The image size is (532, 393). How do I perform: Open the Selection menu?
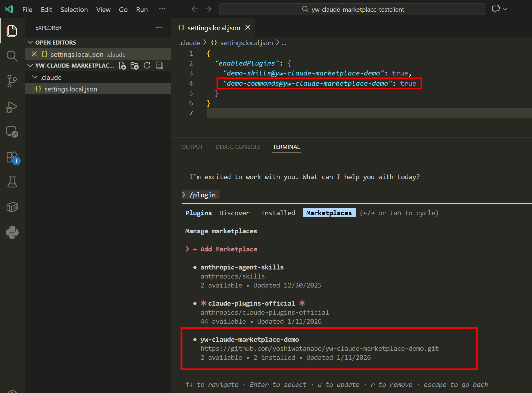coord(74,10)
